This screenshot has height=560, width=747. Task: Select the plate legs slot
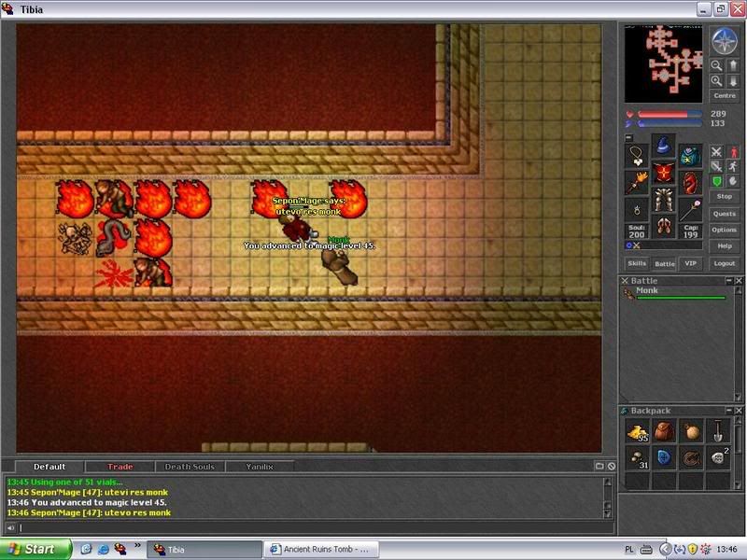[663, 200]
